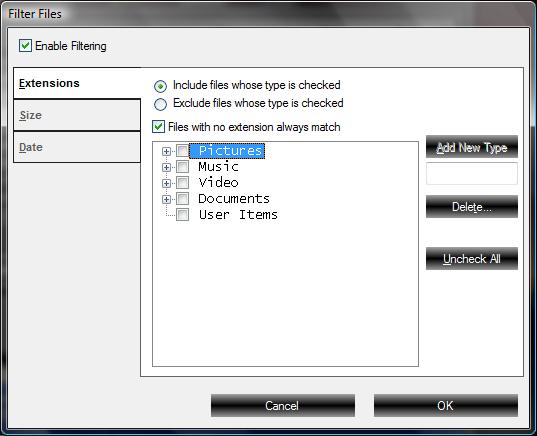Click the Add New Type button

coord(472,147)
